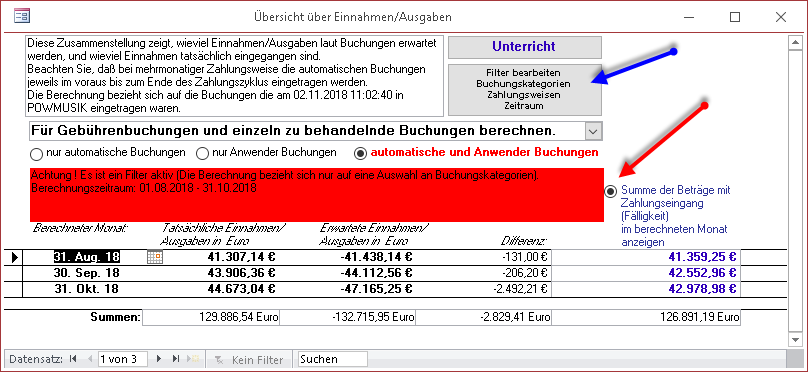Maximize the Übersicht window
The width and height of the screenshot is (808, 372).
tap(735, 17)
